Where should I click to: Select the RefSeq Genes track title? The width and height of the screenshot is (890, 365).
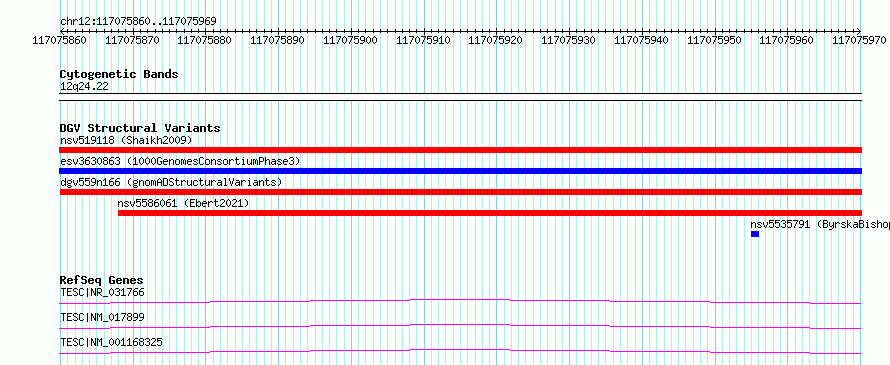coord(101,280)
